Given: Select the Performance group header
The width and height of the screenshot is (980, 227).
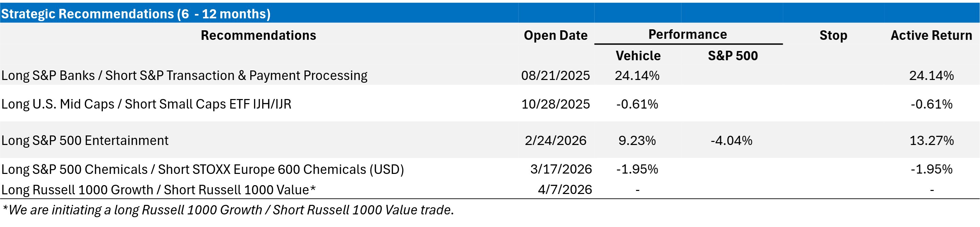Looking at the screenshot, I should (x=687, y=35).
